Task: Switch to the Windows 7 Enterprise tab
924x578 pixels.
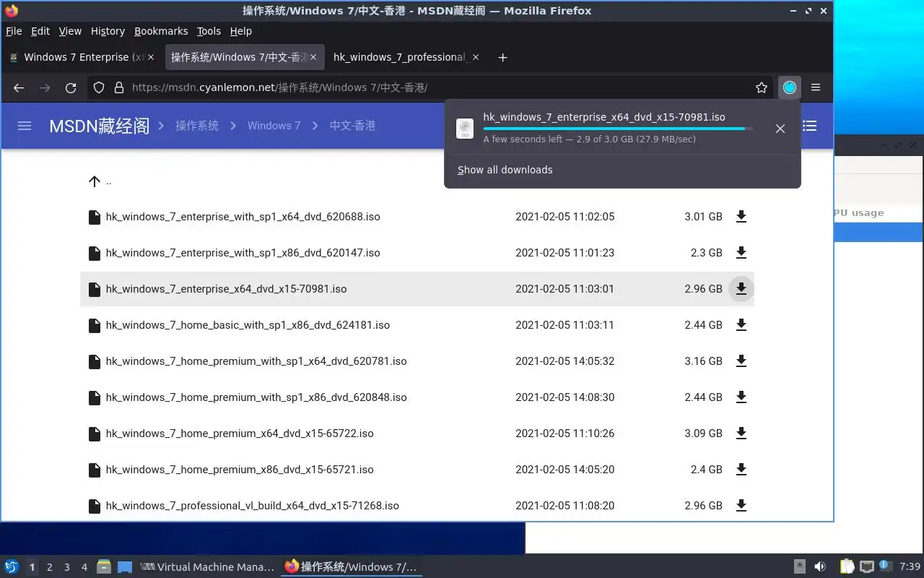Action: point(82,57)
